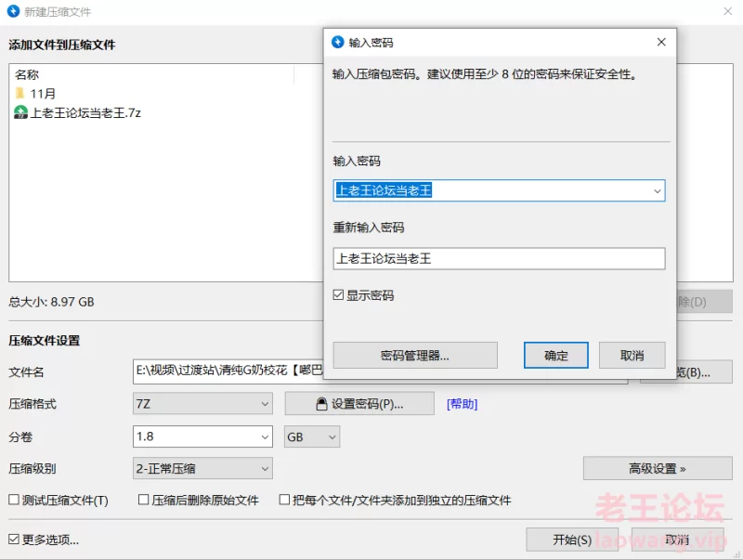Click the 7z archive icon of 上老王论坛当老王.7z

(x=20, y=112)
